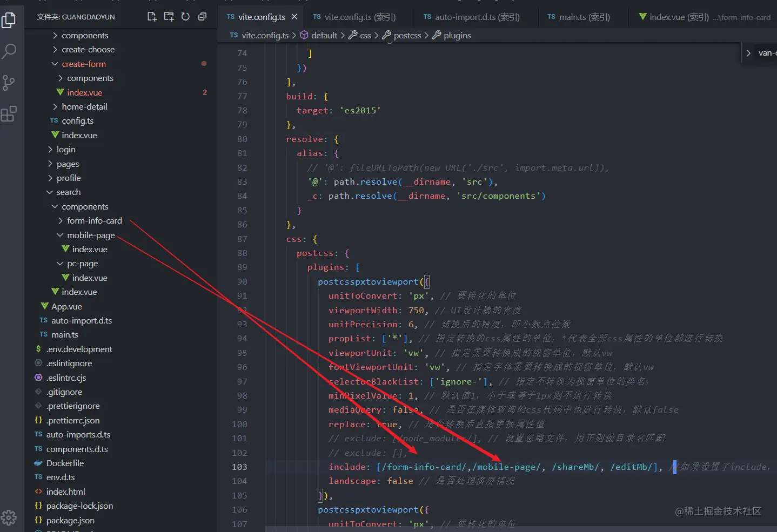Open package-lock.json file

(x=79, y=506)
